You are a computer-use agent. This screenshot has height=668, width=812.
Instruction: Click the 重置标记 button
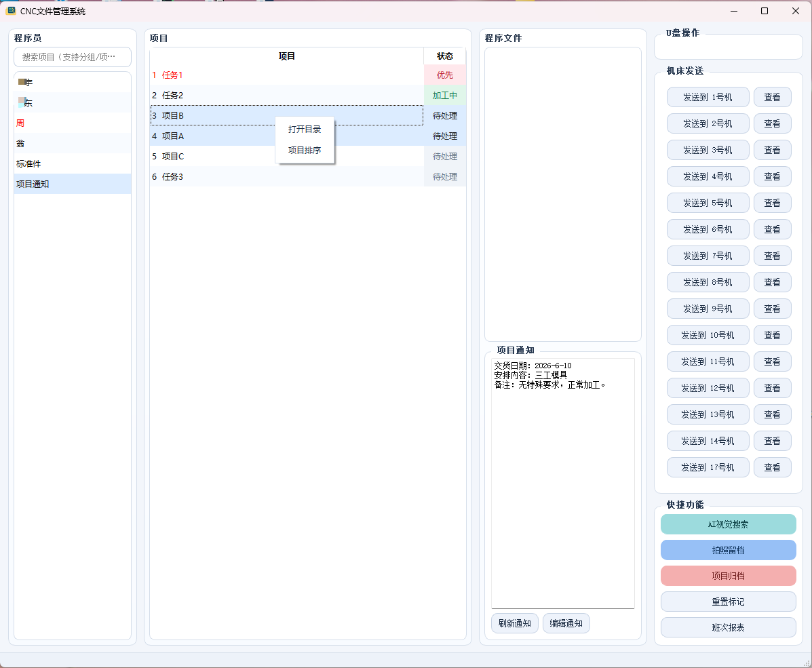(x=728, y=602)
